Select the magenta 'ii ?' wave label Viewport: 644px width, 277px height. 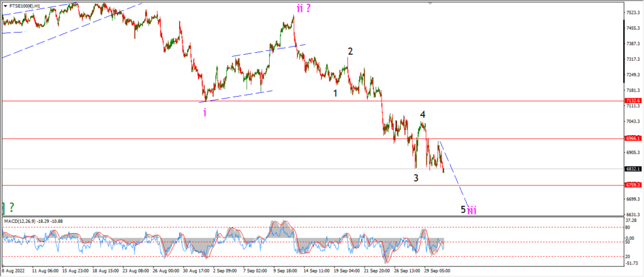click(304, 8)
